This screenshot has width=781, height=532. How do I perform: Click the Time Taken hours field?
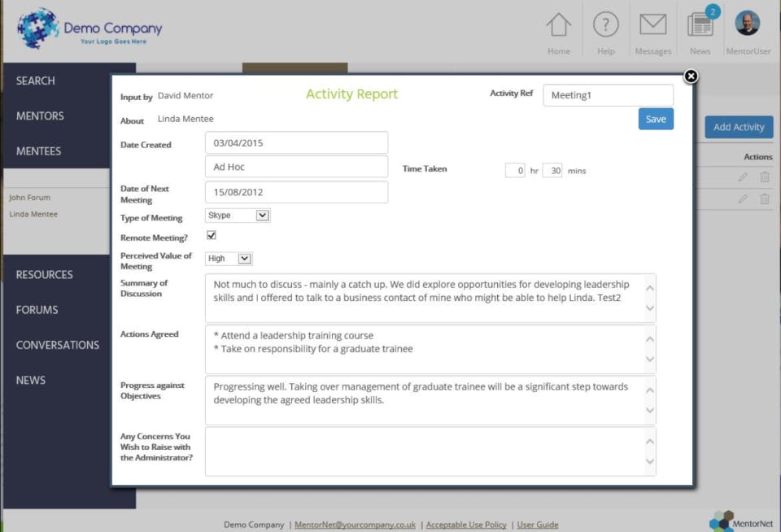click(x=514, y=170)
